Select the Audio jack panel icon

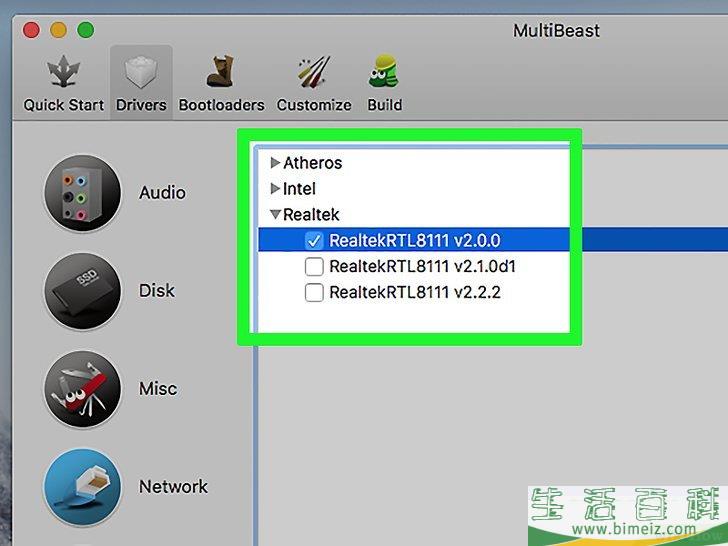[82, 193]
